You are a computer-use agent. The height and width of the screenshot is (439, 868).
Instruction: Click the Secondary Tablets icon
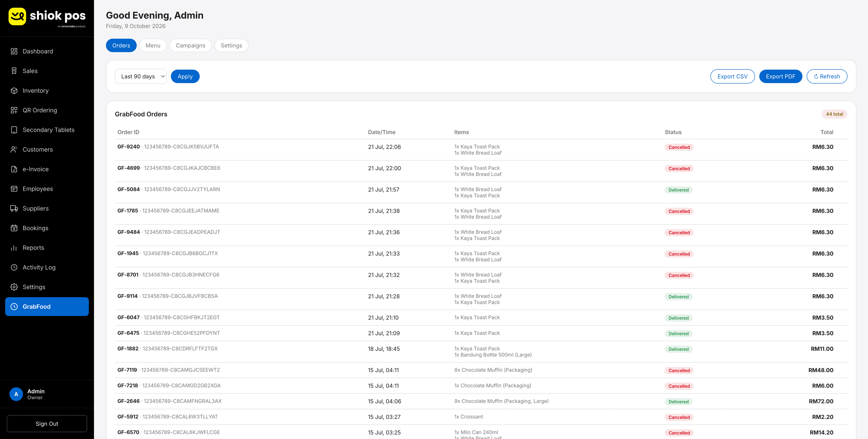pos(14,130)
